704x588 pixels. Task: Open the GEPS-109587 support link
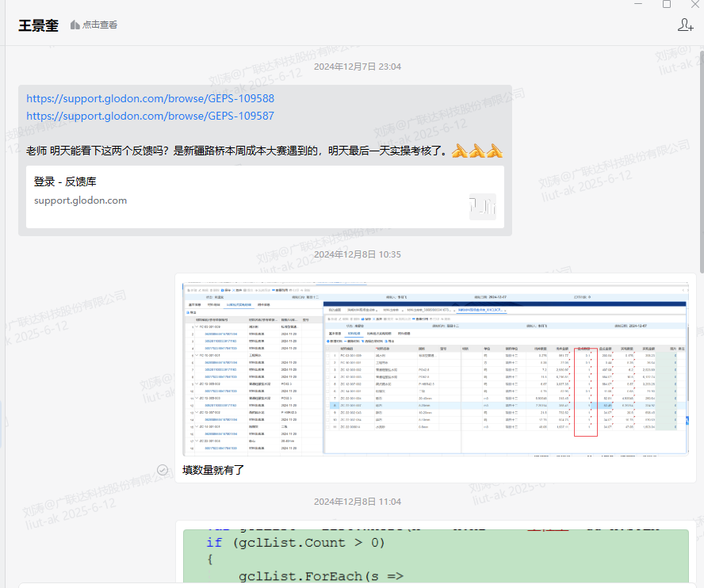tap(150, 116)
